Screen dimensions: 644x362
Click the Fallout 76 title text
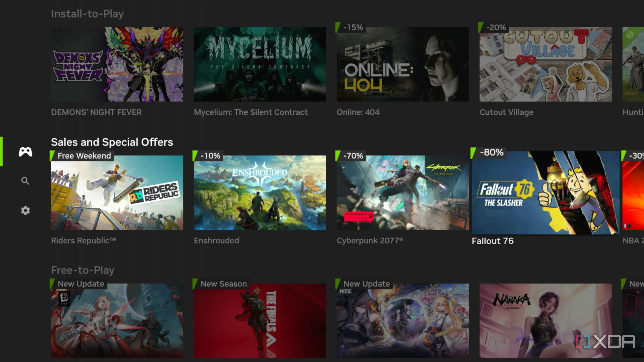pos(493,241)
